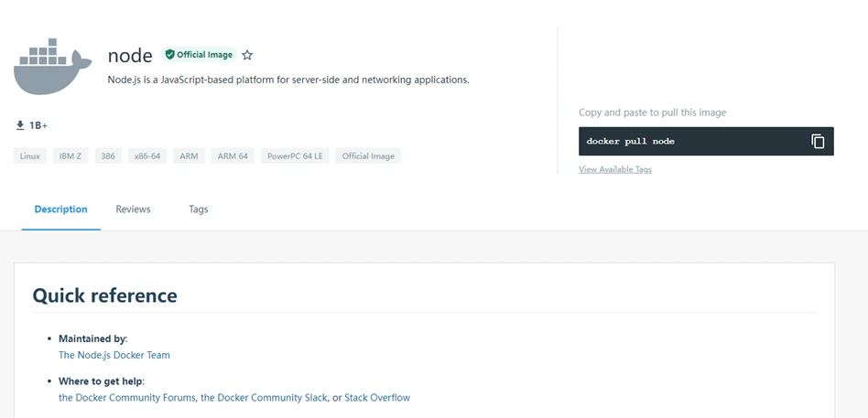Open the Tags tab
The height and width of the screenshot is (418, 868).
(x=198, y=209)
